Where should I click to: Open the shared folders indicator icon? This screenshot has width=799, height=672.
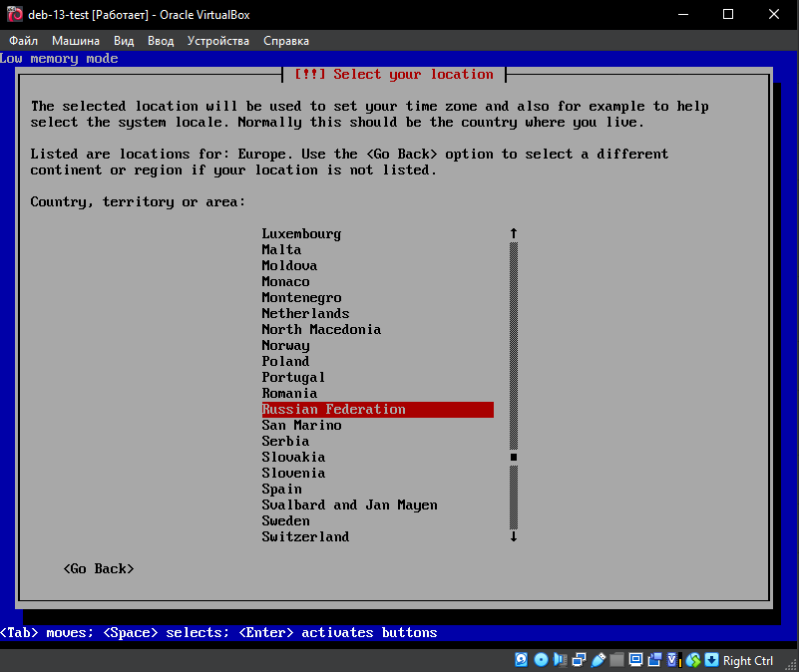616,660
